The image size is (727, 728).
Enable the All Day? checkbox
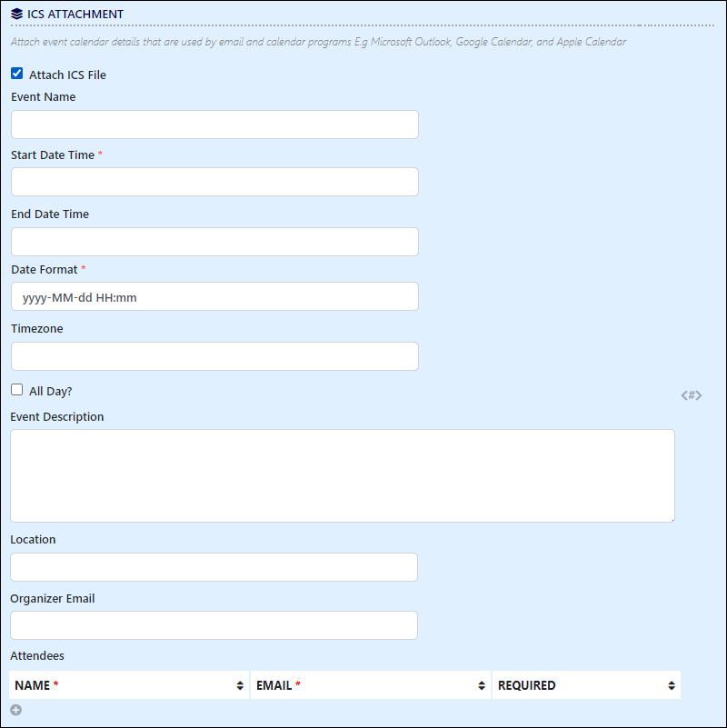[x=17, y=390]
